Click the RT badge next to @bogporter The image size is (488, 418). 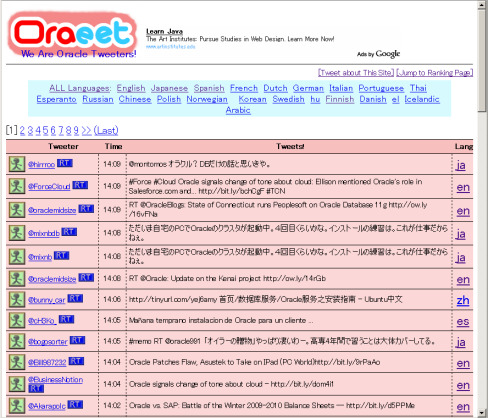pos(77,340)
